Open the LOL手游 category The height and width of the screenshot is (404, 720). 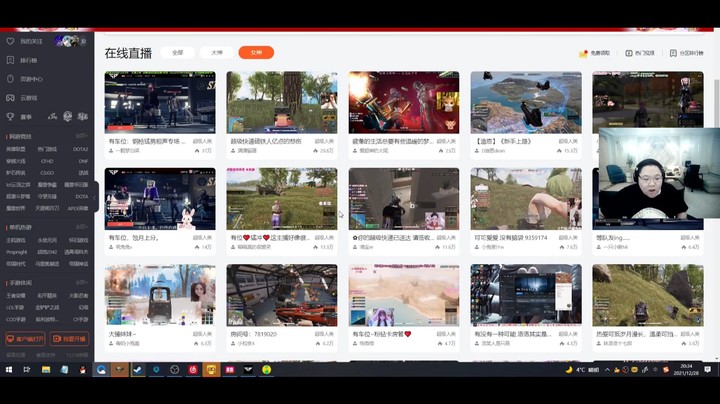(15, 308)
